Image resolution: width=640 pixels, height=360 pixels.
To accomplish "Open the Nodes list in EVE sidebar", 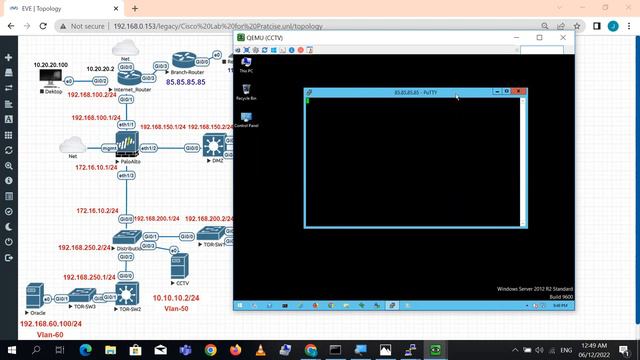I will pos(8,73).
